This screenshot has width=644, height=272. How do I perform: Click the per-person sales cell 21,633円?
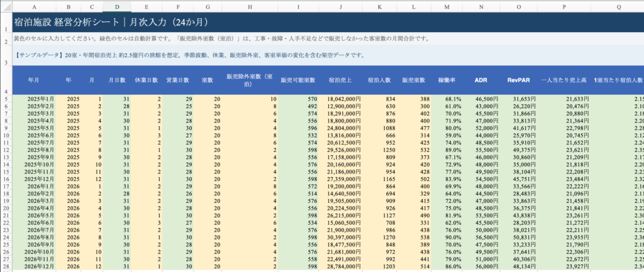565,99
